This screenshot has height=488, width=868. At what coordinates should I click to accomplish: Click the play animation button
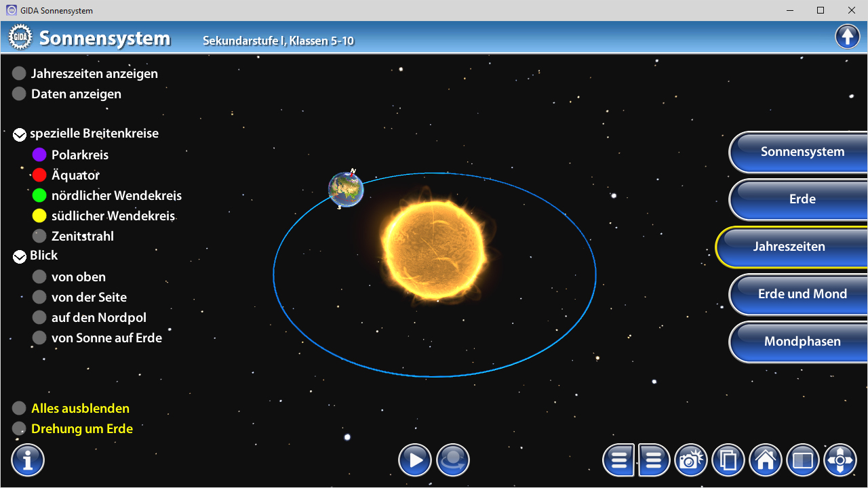415,461
